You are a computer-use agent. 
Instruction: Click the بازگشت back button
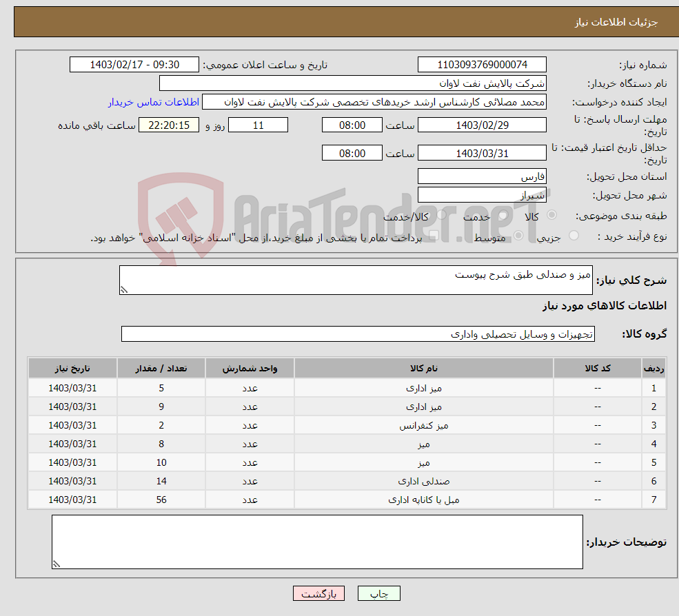coord(318,593)
